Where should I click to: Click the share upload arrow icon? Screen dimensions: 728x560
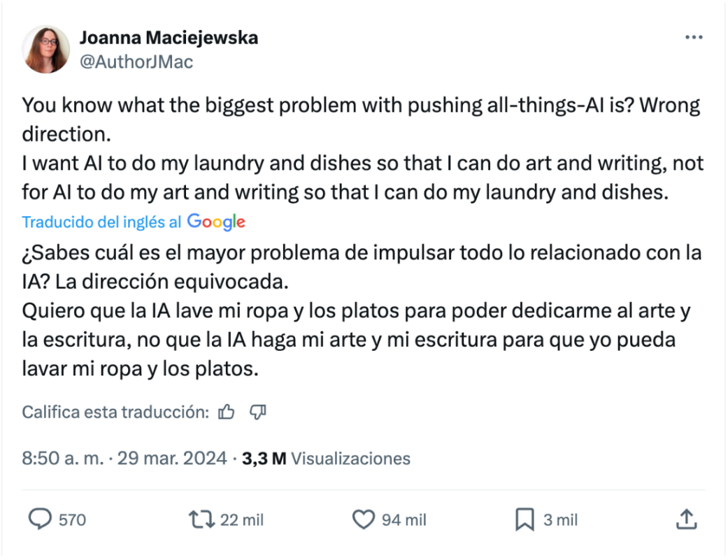tap(686, 519)
